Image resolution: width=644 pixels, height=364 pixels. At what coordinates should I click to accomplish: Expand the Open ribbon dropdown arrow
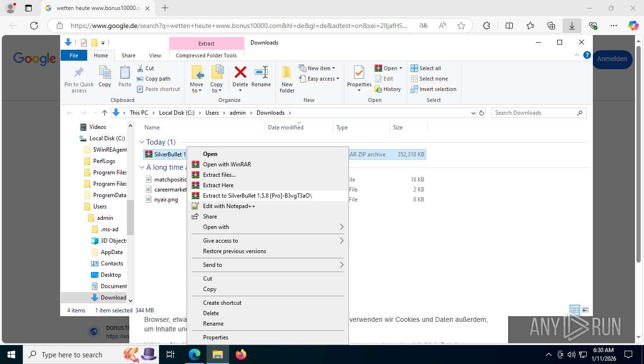(x=401, y=68)
